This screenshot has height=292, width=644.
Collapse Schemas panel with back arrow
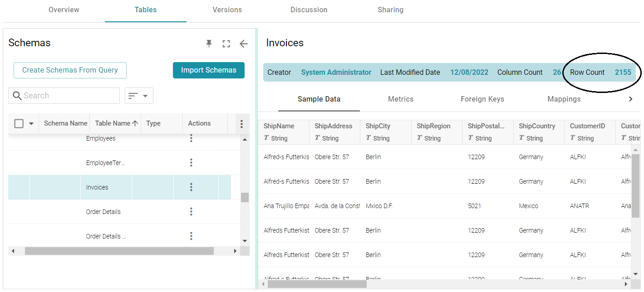click(x=244, y=44)
